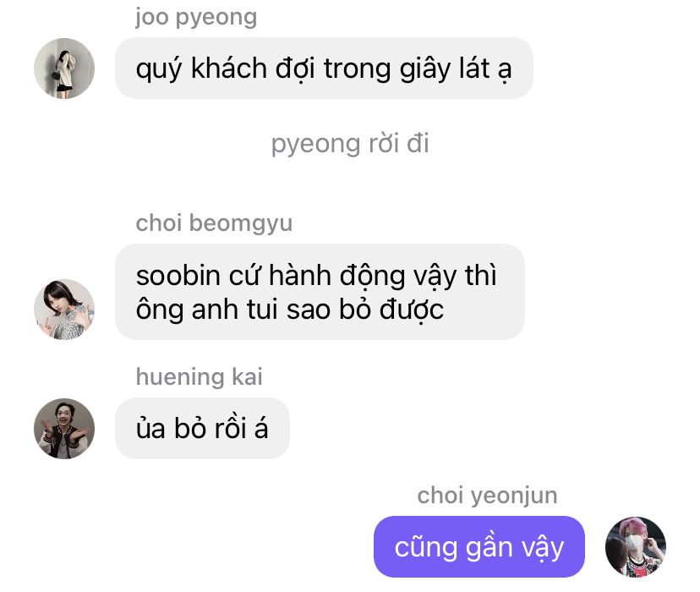Select the "joo pyeong" sender name
The image size is (700, 592).
click(196, 18)
